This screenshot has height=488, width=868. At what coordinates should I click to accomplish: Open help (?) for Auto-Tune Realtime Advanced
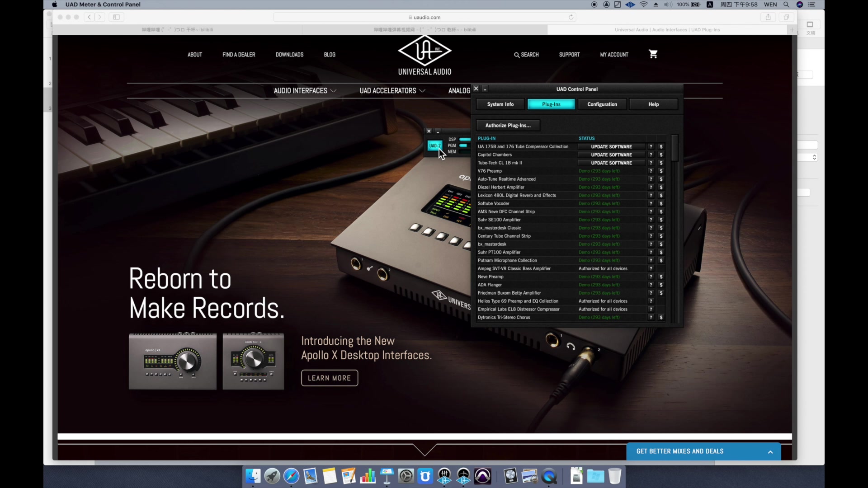click(651, 179)
